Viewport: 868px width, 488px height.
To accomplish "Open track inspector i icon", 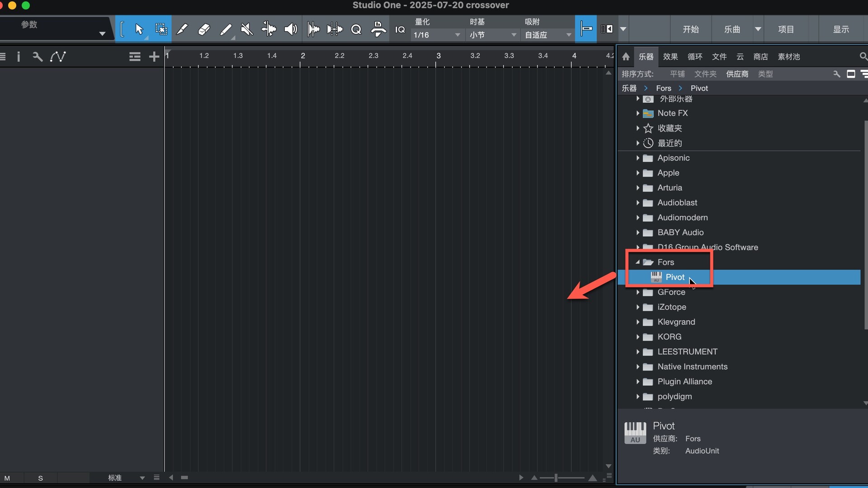I will tap(19, 56).
